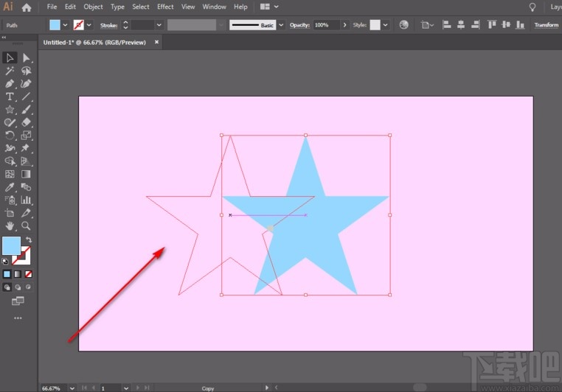Image resolution: width=562 pixels, height=392 pixels.
Task: Select the Magic Wand tool
Action: click(x=10, y=71)
